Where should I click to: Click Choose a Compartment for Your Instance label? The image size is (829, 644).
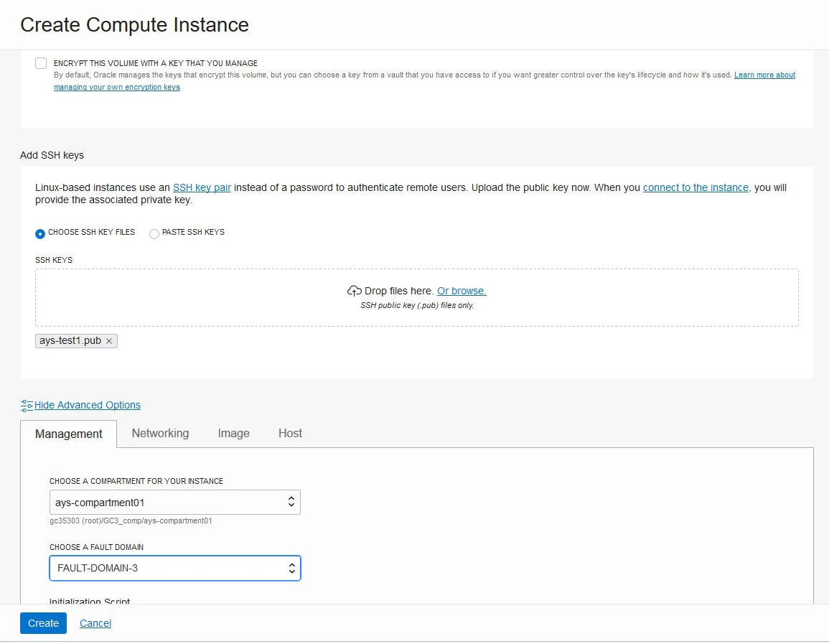(x=136, y=481)
